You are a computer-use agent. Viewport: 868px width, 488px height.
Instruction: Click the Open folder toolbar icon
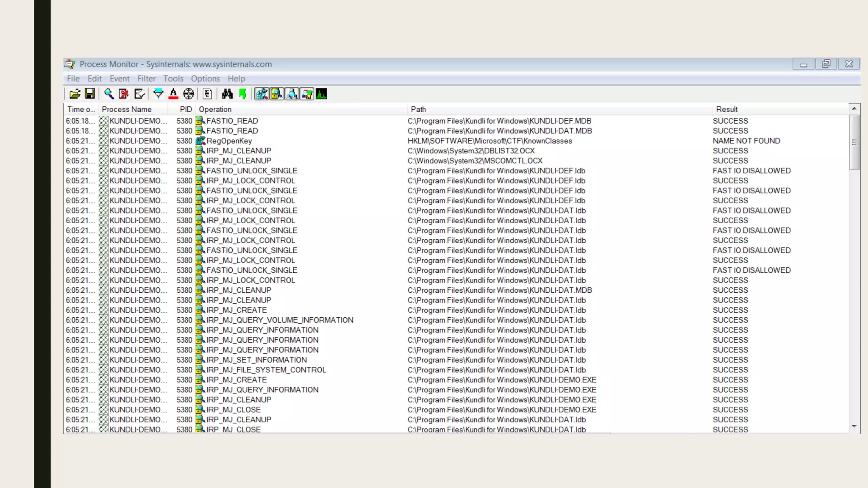(75, 94)
